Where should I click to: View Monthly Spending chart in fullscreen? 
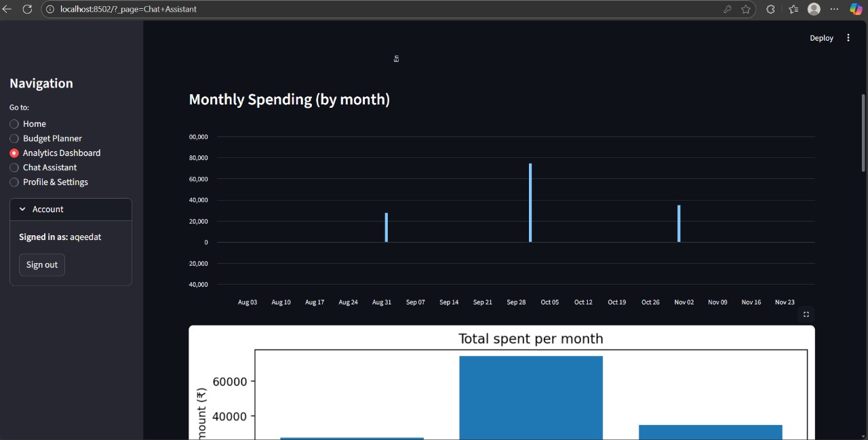click(806, 315)
